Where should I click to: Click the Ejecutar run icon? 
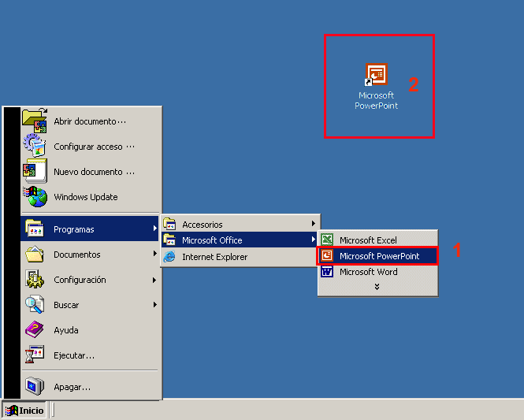point(35,355)
